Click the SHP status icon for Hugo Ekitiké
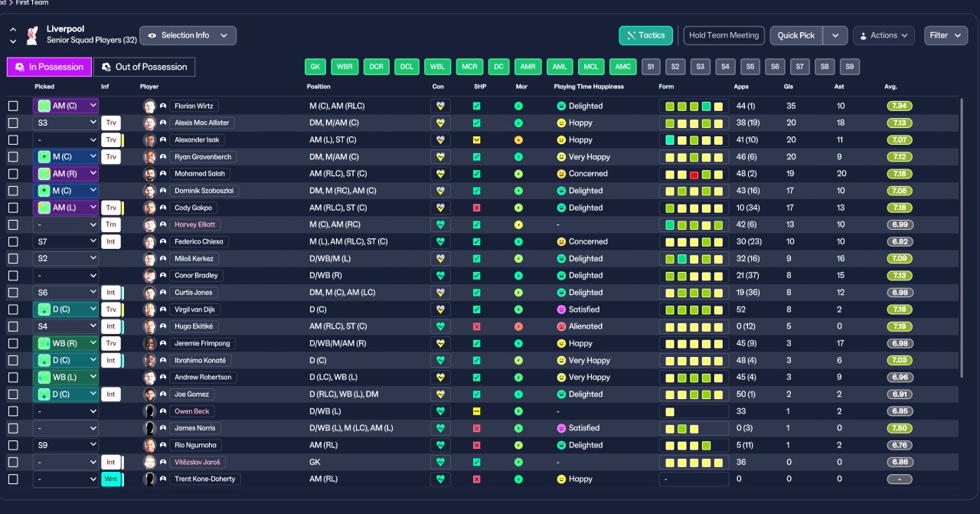 coord(477,327)
